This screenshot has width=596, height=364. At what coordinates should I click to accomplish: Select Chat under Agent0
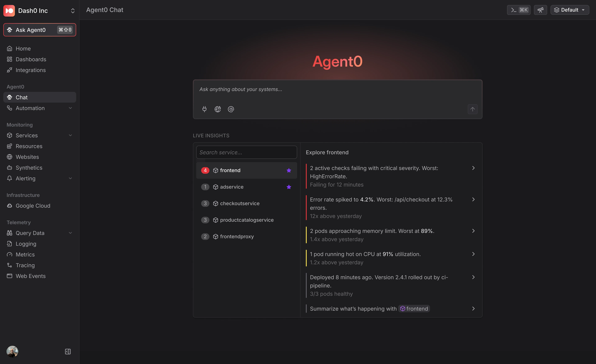pyautogui.click(x=40, y=97)
